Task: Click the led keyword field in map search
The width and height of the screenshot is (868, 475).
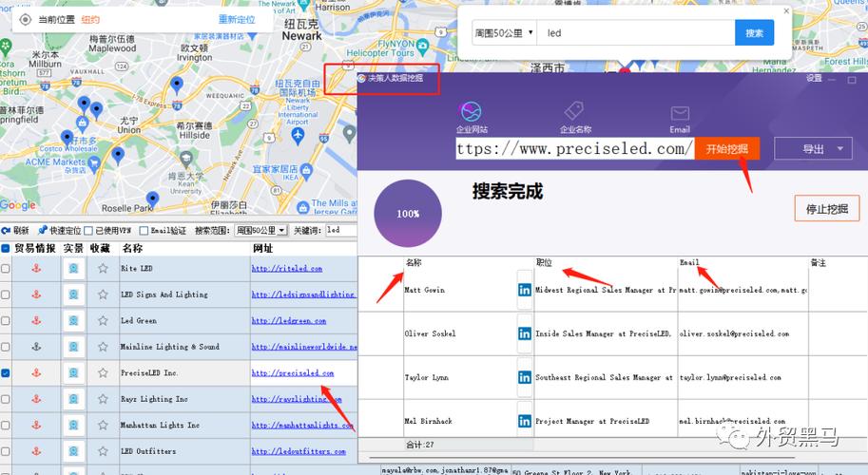Action: pyautogui.click(x=636, y=33)
